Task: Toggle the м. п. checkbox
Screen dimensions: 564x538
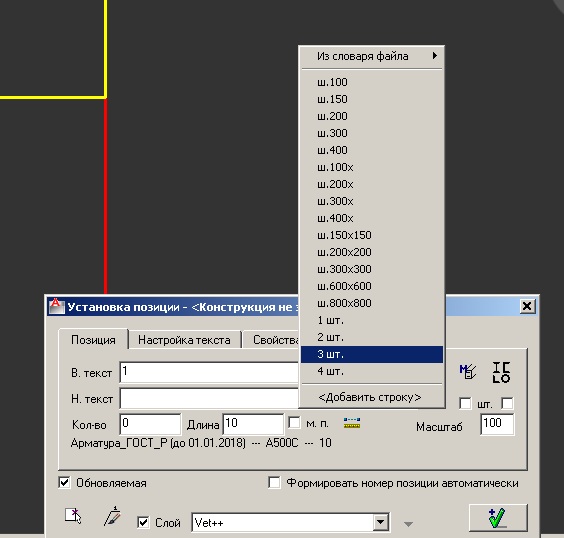Action: pyautogui.click(x=294, y=423)
